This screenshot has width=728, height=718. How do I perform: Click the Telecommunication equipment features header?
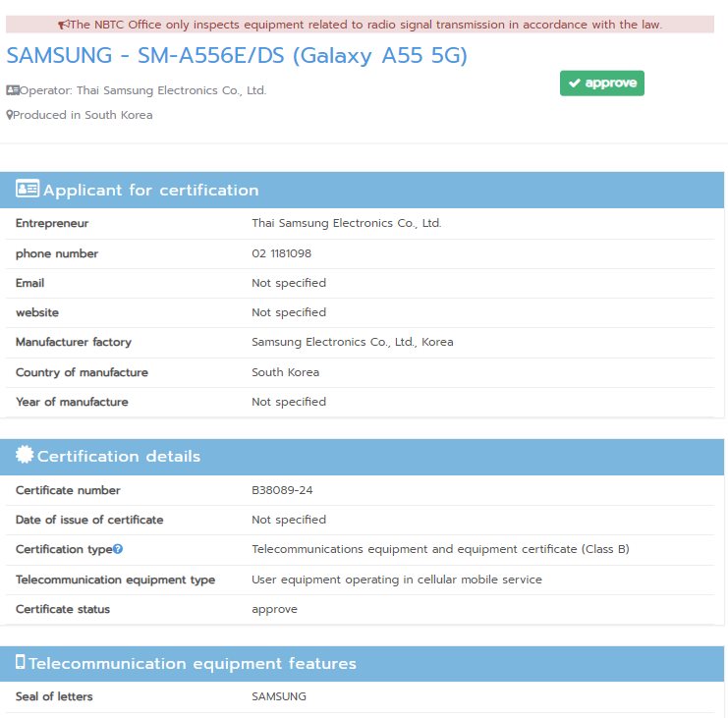(192, 664)
